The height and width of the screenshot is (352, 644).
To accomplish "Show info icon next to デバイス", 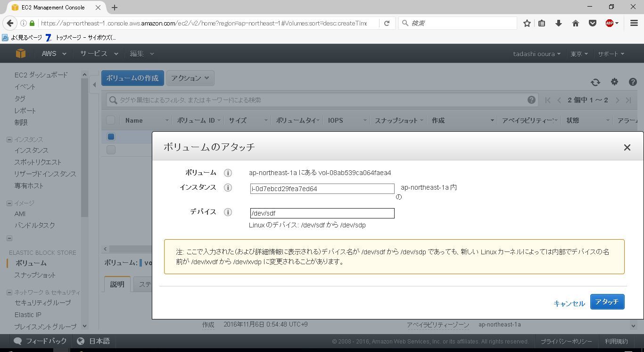I will click(228, 212).
